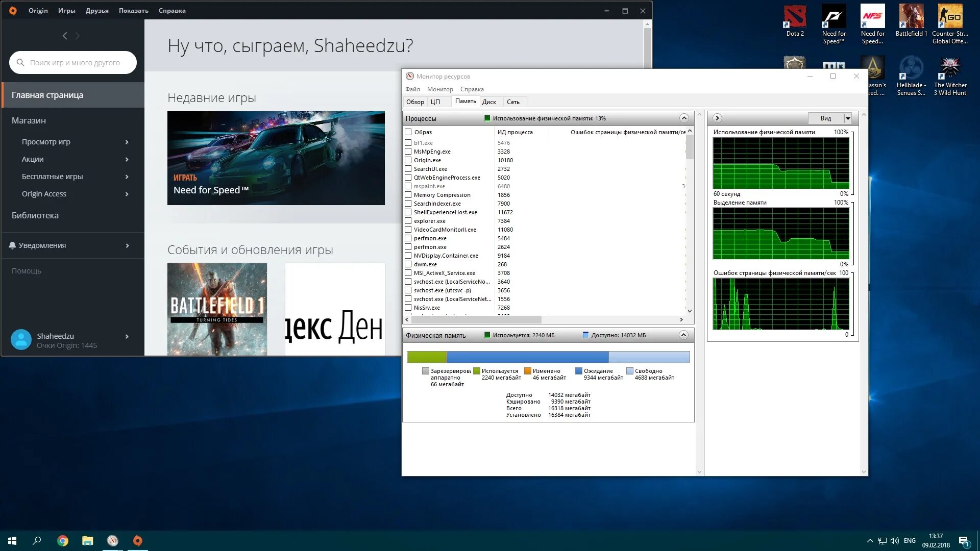
Task: Open the Need for Speed recent game tile
Action: (x=276, y=158)
